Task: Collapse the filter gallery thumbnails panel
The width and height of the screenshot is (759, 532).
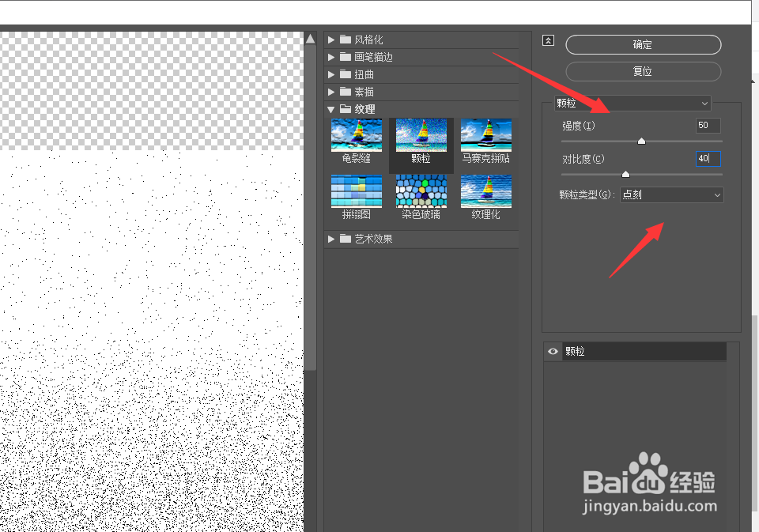Action: coord(548,40)
